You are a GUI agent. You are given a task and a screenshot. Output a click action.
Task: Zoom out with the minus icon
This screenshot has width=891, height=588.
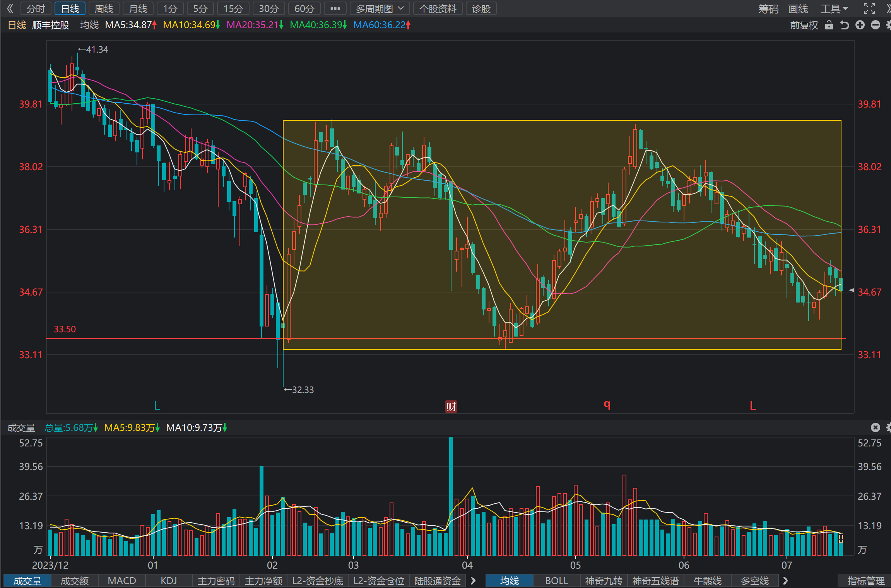click(x=876, y=25)
